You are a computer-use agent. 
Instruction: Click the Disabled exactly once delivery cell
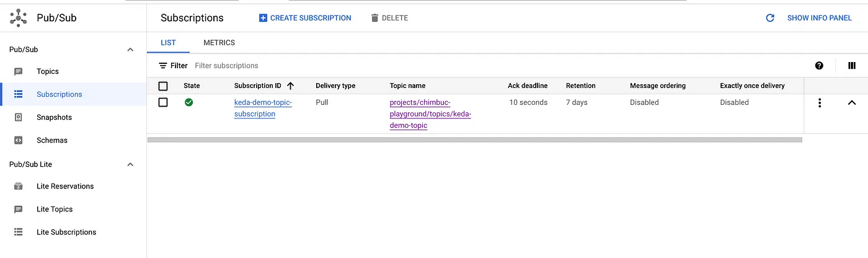[x=734, y=102]
